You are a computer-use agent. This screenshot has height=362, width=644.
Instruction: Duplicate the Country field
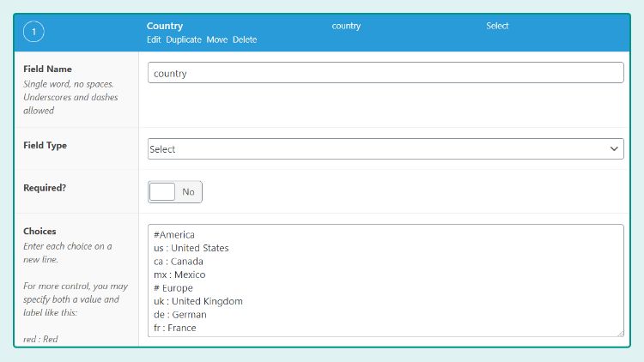click(184, 39)
